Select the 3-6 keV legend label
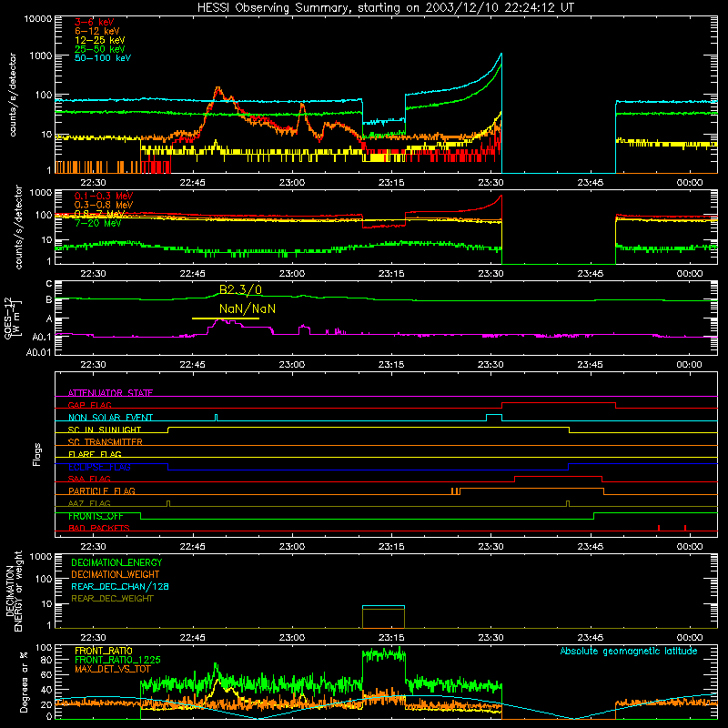 pos(95,22)
